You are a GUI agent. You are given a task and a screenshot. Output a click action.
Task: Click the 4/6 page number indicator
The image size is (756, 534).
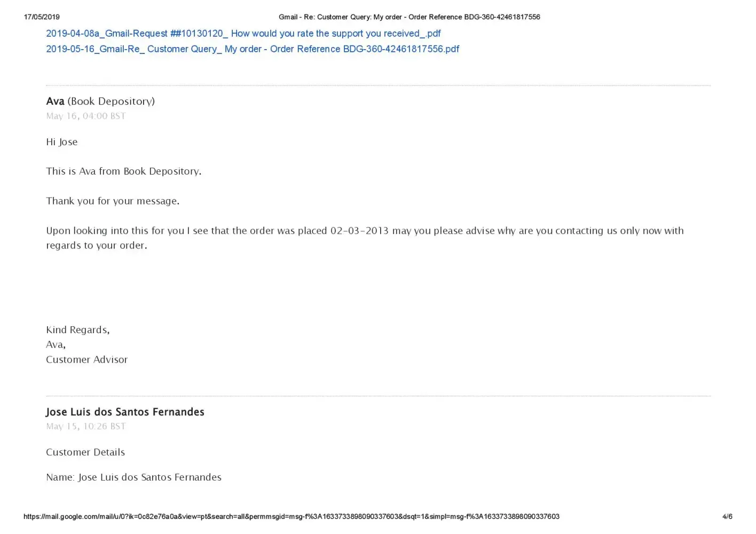point(727,517)
